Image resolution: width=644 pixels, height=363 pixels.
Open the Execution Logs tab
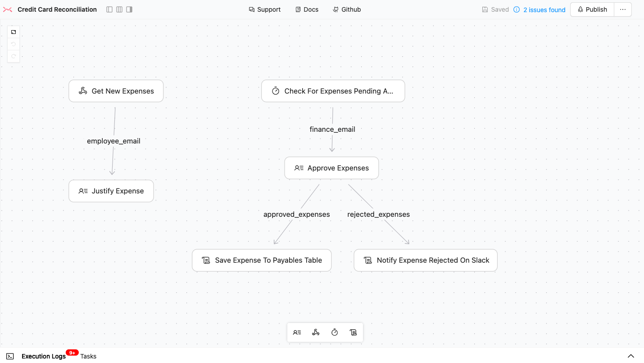[44, 356]
